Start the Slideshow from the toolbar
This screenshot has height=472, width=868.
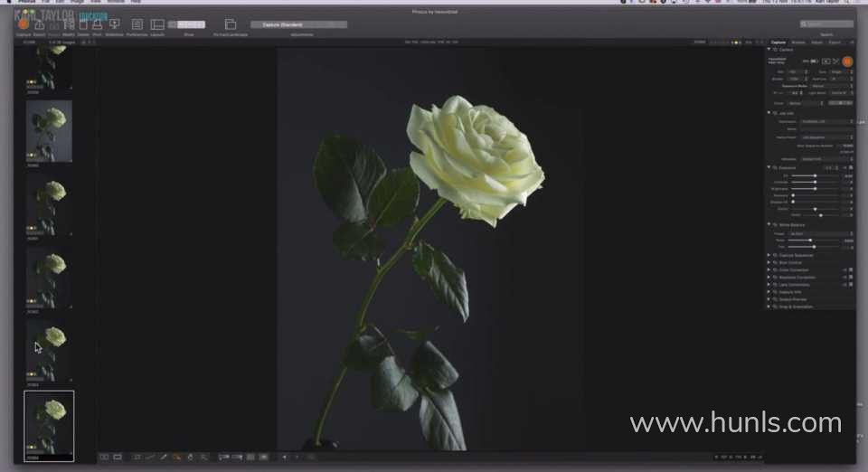[x=115, y=24]
